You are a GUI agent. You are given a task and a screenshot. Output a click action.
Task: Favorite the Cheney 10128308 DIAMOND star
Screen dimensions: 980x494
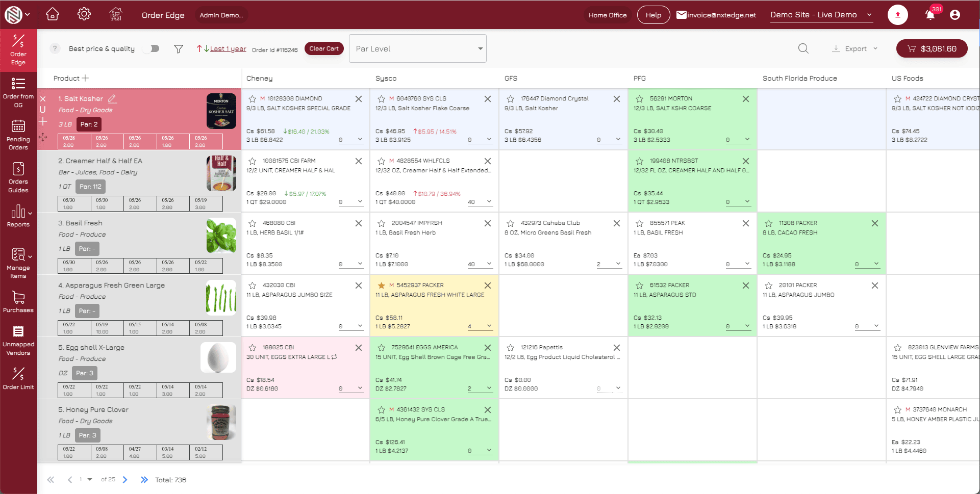(x=253, y=99)
